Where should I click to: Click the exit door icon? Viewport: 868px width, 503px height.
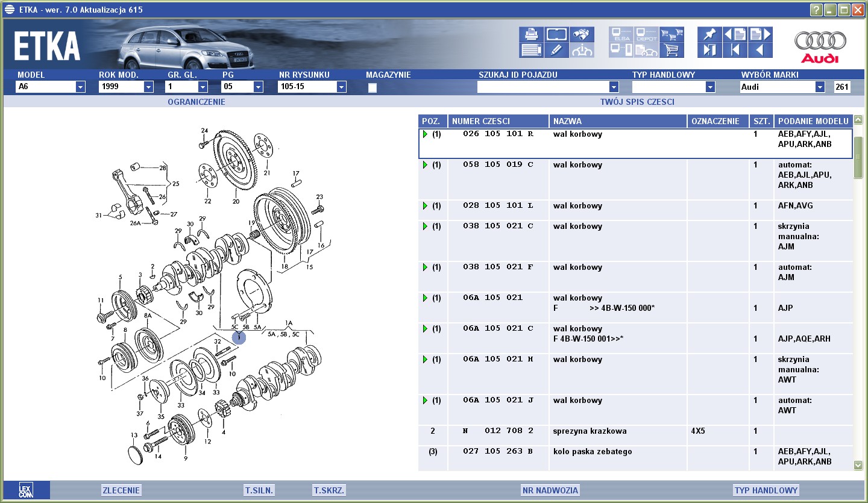[709, 50]
